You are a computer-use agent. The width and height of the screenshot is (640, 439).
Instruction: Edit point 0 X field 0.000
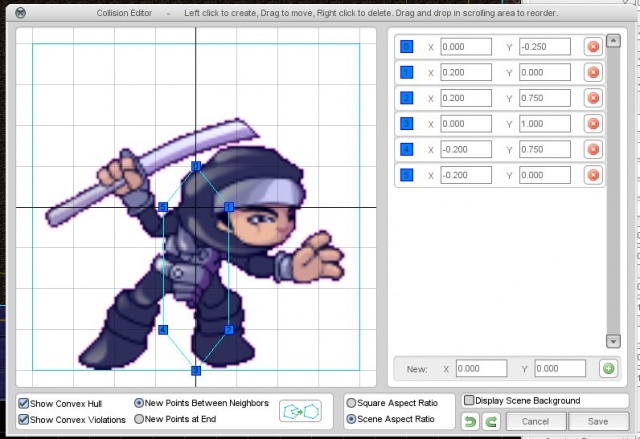466,47
